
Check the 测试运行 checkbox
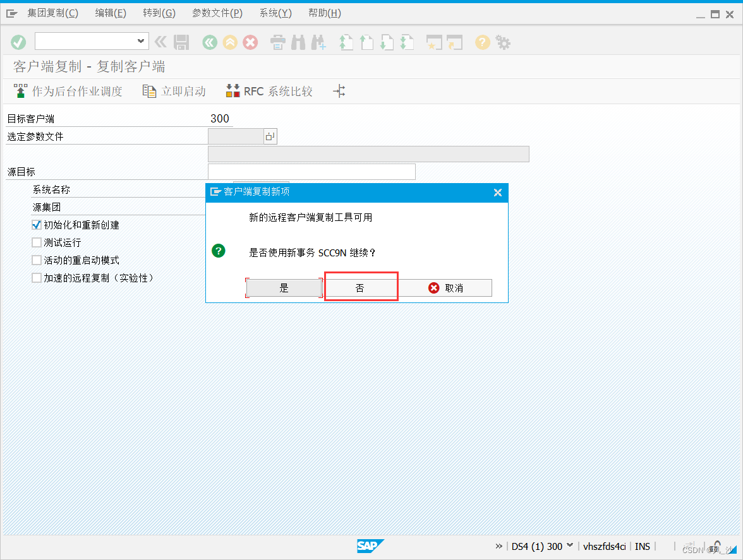(x=37, y=242)
